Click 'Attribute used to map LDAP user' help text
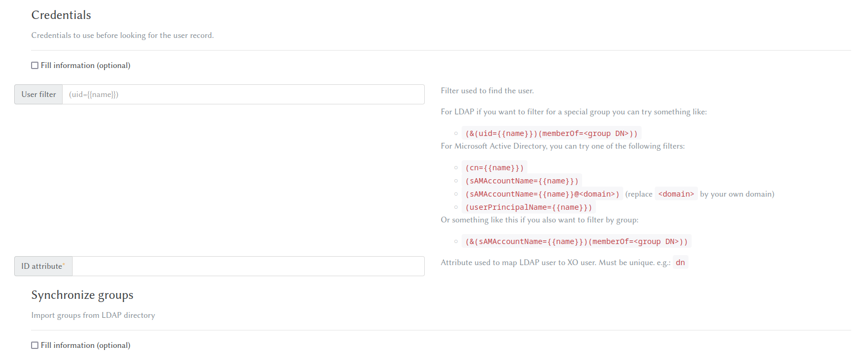This screenshot has height=360, width=868. (x=555, y=262)
